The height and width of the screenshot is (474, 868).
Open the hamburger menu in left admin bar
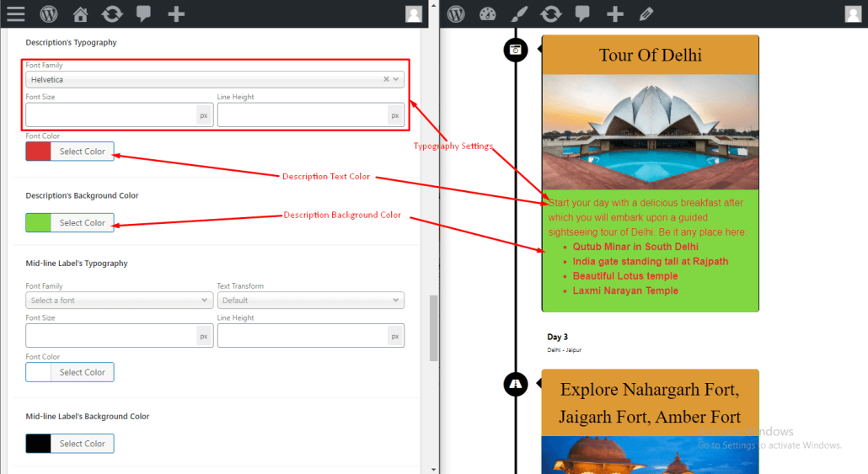[16, 13]
